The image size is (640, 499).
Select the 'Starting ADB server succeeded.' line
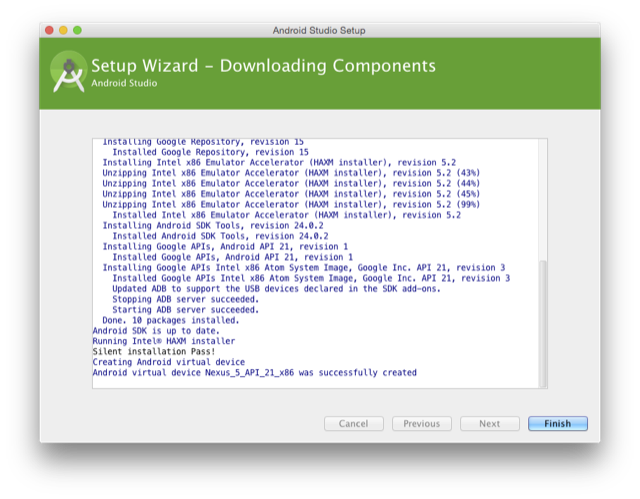[186, 310]
